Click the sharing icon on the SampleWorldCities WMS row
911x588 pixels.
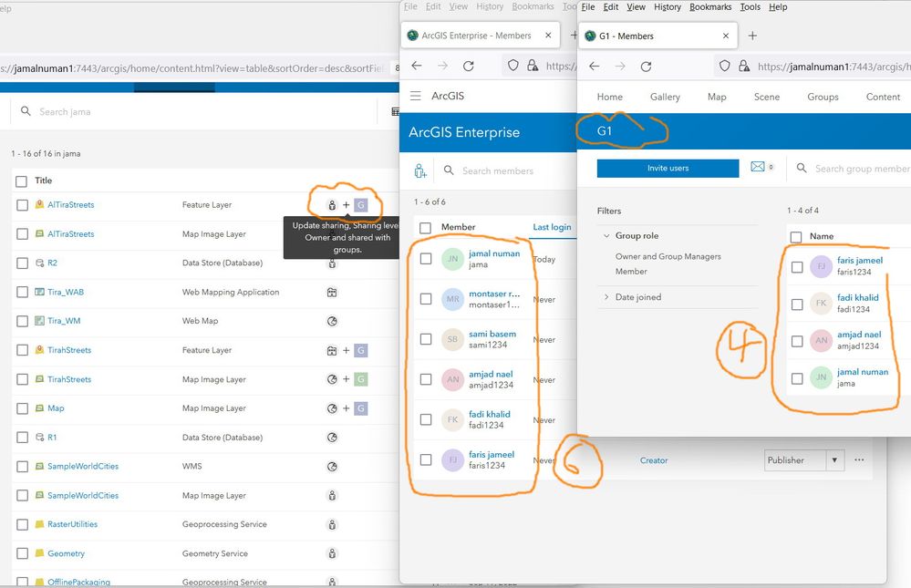coord(332,467)
